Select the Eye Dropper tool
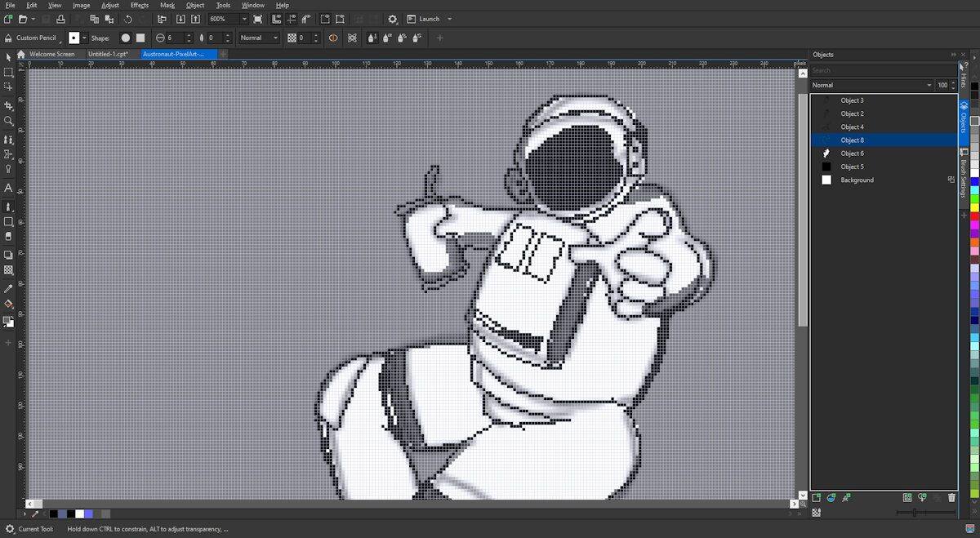Screen dimensions: 980x538 tap(9, 287)
